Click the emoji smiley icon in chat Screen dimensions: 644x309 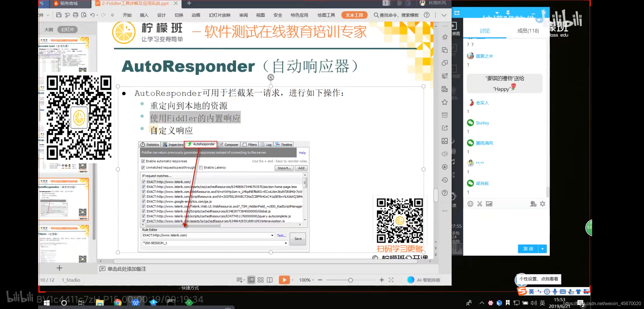click(x=470, y=204)
